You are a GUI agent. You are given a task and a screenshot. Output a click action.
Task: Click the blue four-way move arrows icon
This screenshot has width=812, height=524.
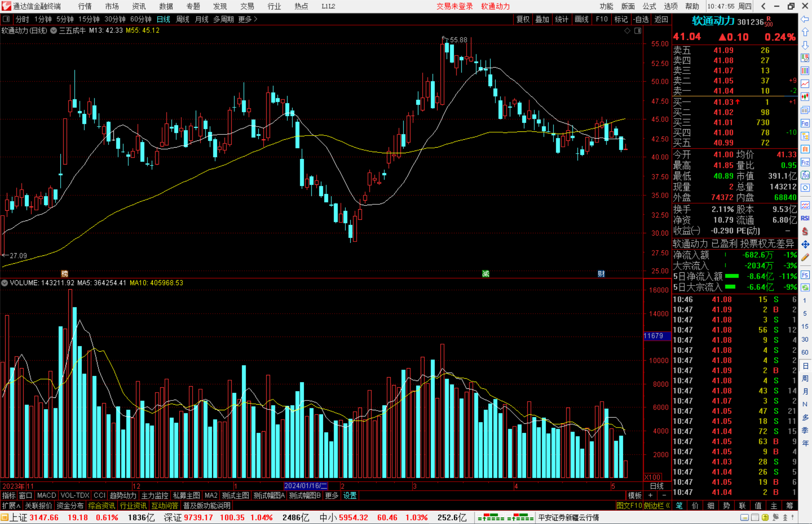click(805, 245)
